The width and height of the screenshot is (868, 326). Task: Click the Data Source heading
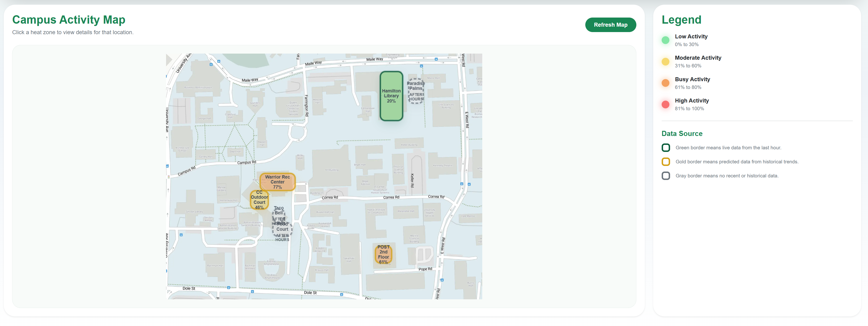(682, 134)
